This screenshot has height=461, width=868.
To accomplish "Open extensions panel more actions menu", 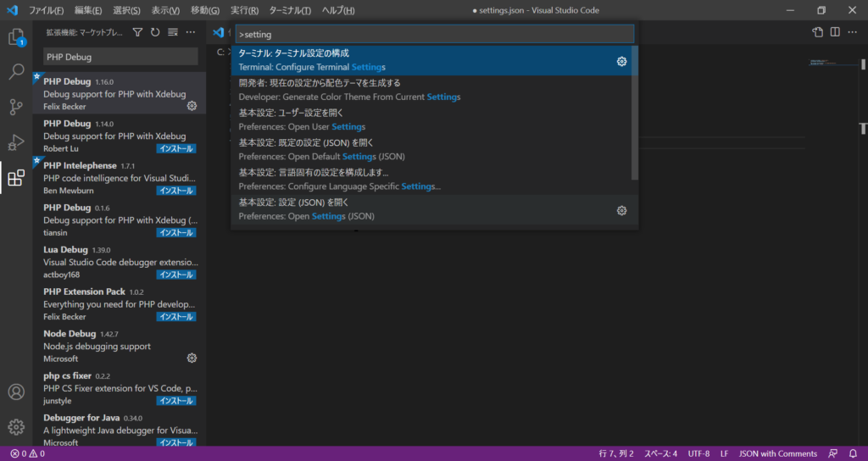I will pos(191,33).
